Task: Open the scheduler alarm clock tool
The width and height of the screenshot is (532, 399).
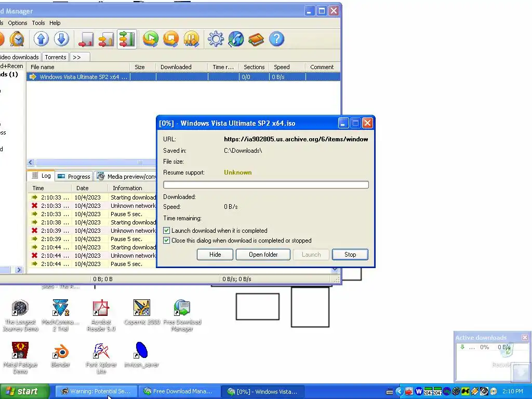Action: coord(17,39)
